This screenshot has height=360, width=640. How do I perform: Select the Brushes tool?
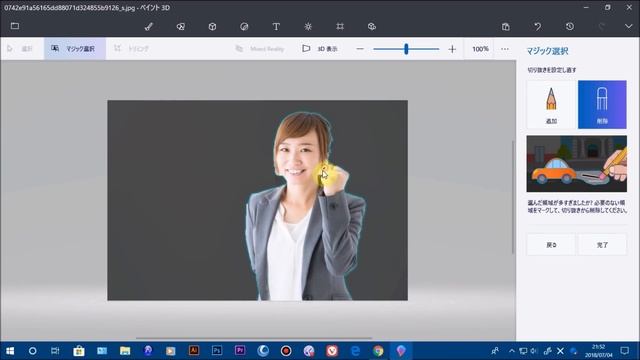[149, 27]
